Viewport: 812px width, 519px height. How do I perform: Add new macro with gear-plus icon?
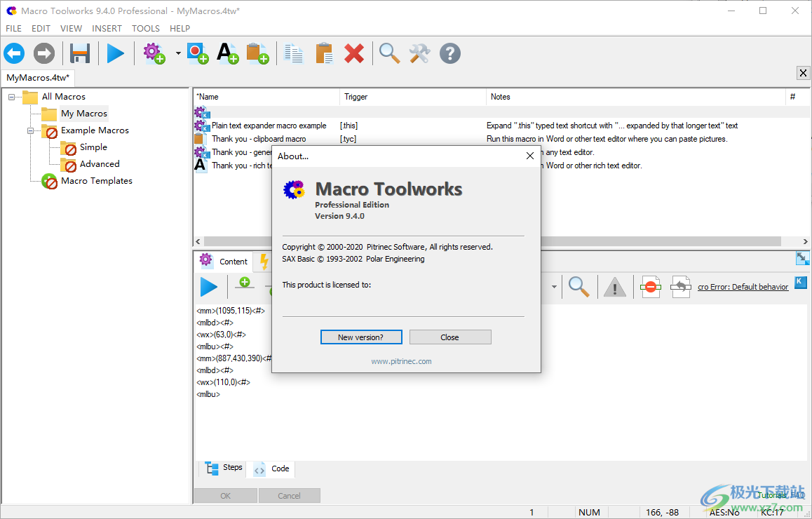pyautogui.click(x=154, y=53)
